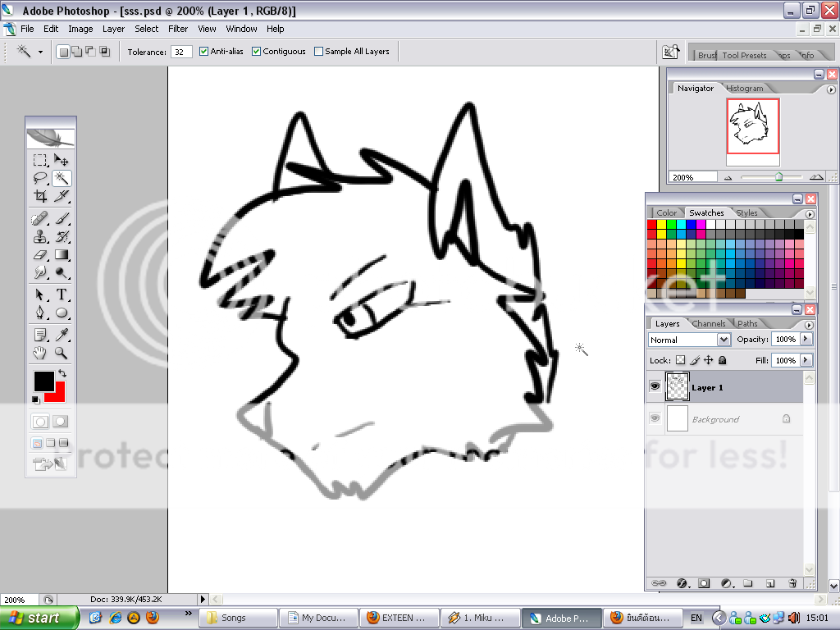
Task: Toggle the Contiguous checkbox
Action: (256, 52)
